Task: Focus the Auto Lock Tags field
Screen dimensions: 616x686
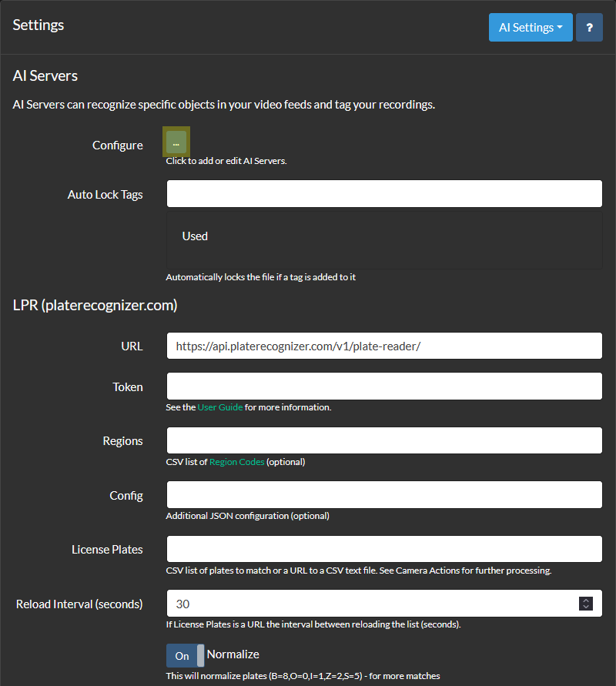Action: [x=384, y=193]
